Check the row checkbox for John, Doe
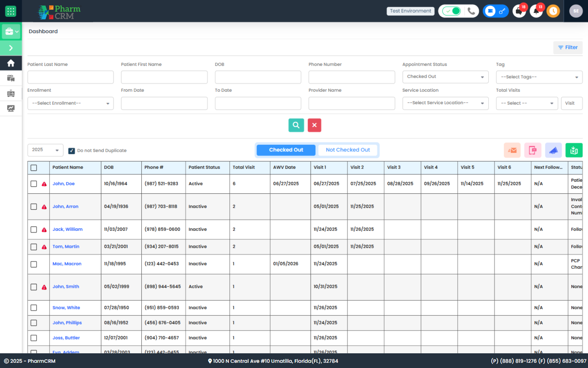This screenshot has width=588, height=368. (34, 184)
